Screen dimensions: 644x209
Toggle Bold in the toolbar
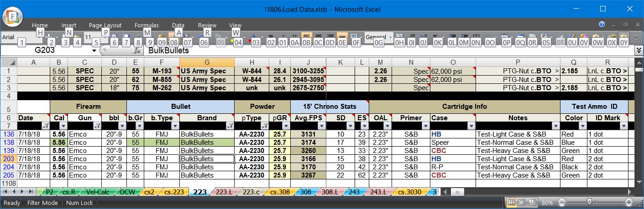click(x=271, y=37)
